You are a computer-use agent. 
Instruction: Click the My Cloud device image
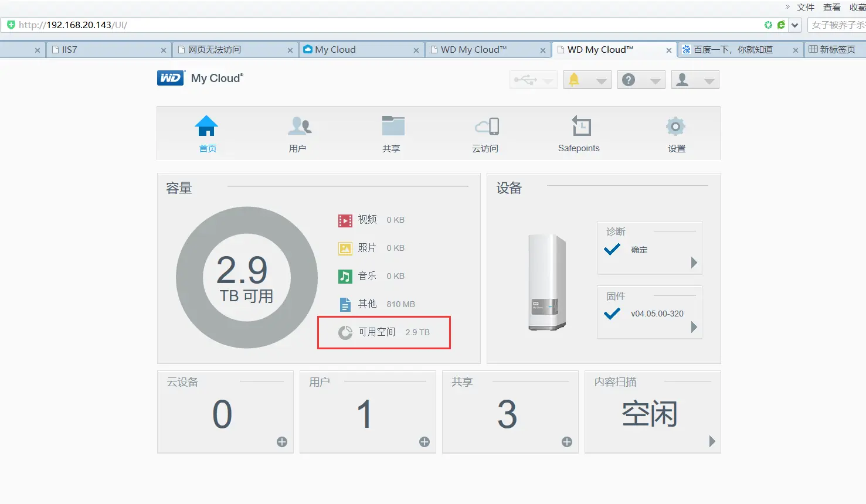point(547,282)
